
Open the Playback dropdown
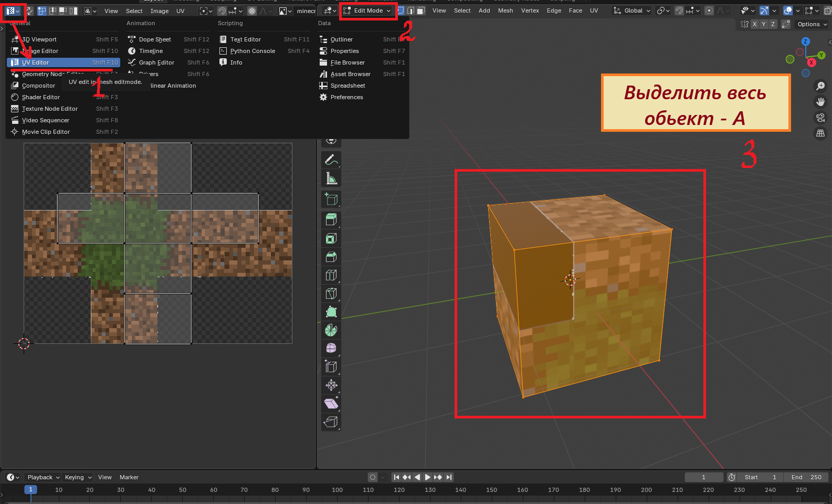click(x=43, y=477)
